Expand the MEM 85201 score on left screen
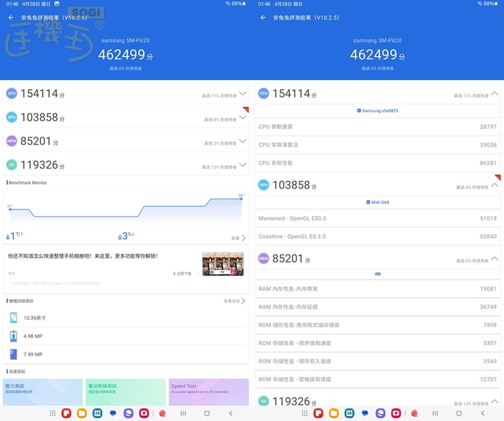 [x=243, y=141]
